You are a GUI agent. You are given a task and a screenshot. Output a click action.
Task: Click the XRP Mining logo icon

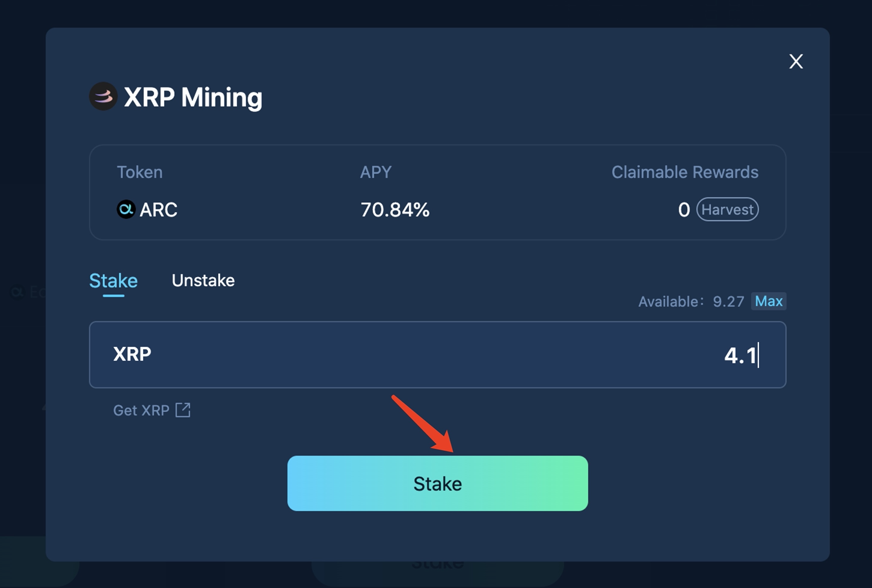tap(103, 96)
